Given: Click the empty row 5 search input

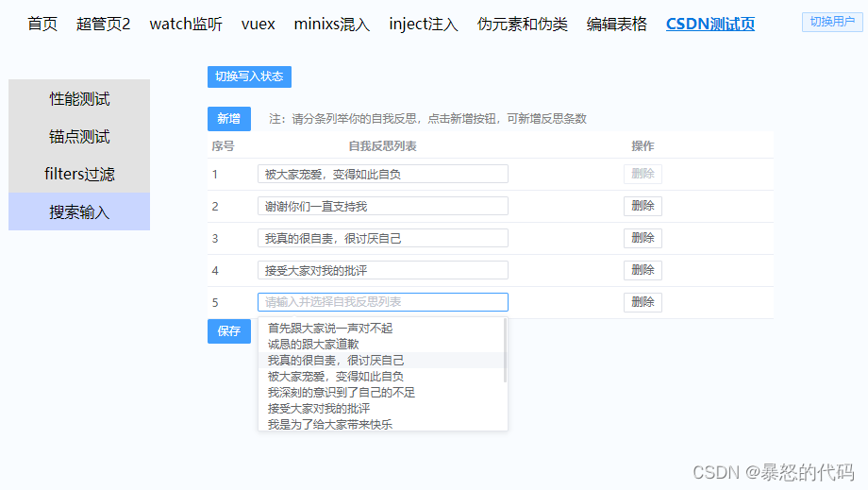Looking at the screenshot, I should pos(382,302).
